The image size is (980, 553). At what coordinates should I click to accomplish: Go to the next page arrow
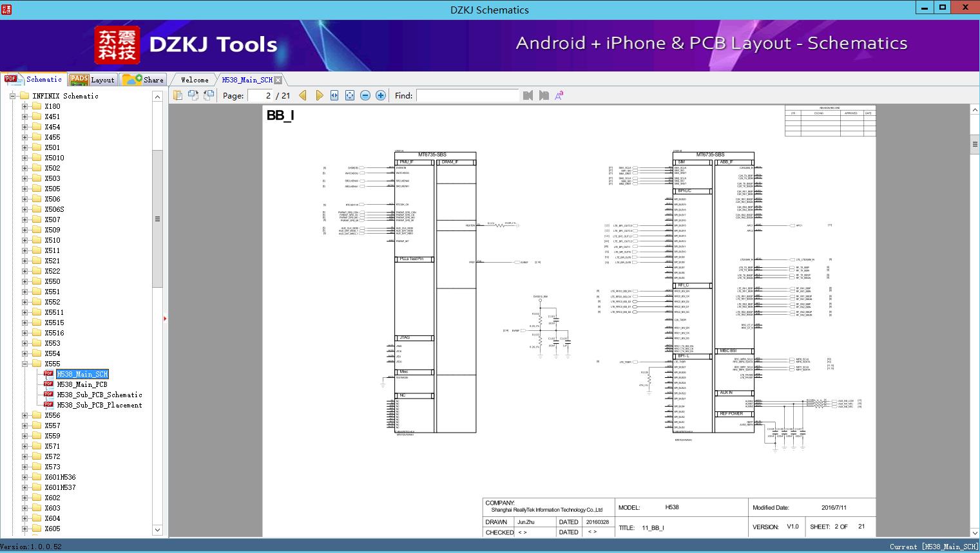[x=320, y=95]
